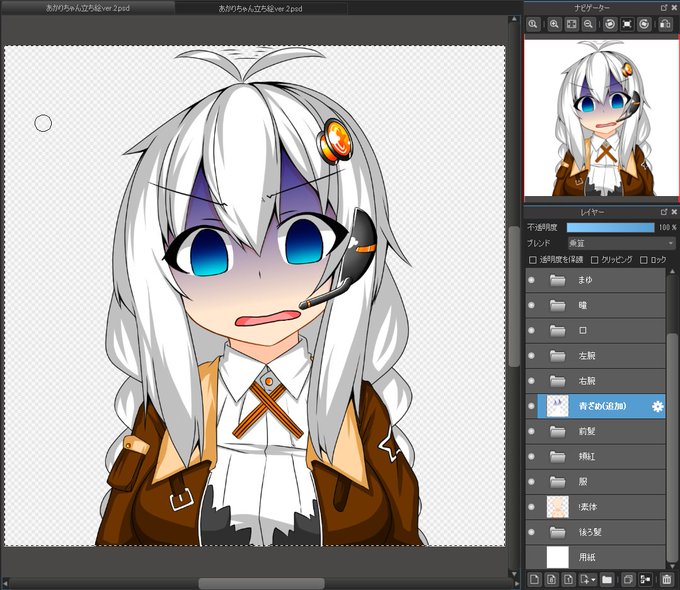Merge selected layer down
The width and height of the screenshot is (680, 590).
point(645,579)
